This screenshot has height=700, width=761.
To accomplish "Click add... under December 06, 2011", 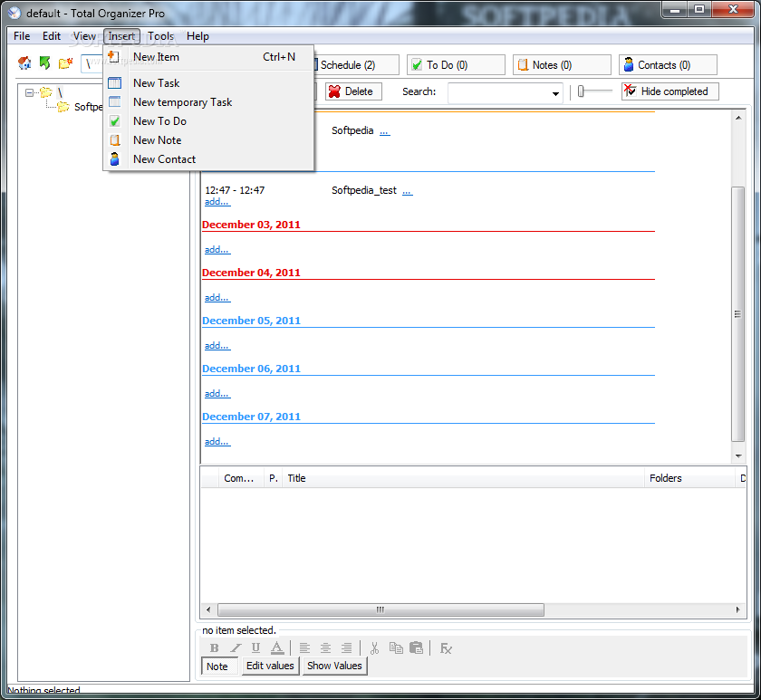I will (217, 394).
